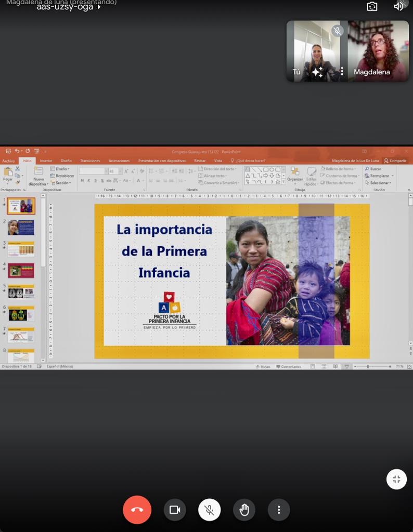Screen dimensions: 413x532
Task: Click the Compartir button in PowerPoint
Action: click(x=395, y=161)
